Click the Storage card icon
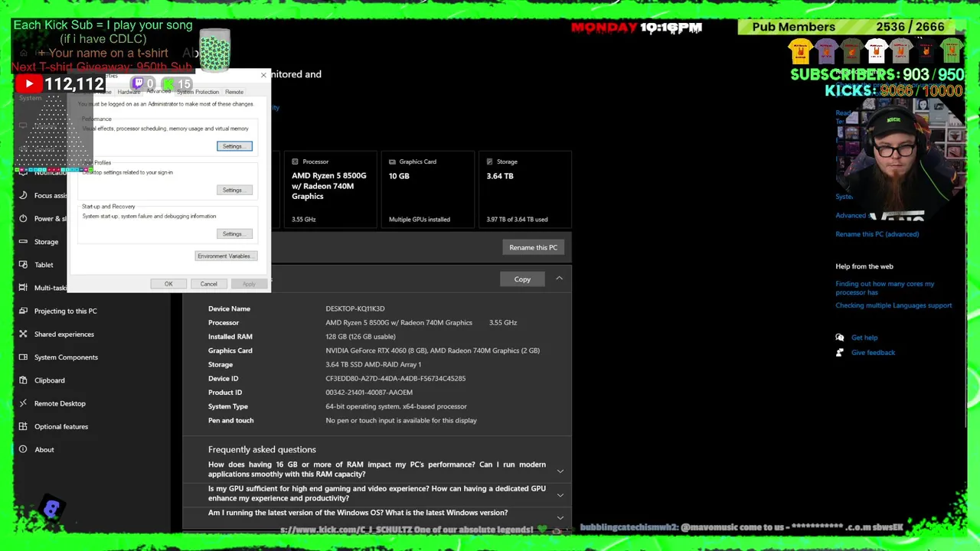This screenshot has width=980, height=551. tap(490, 161)
